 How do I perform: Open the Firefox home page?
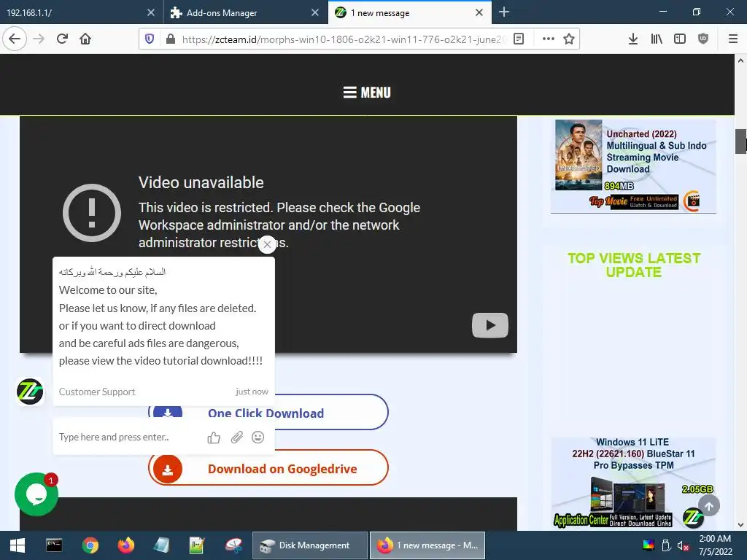point(85,39)
